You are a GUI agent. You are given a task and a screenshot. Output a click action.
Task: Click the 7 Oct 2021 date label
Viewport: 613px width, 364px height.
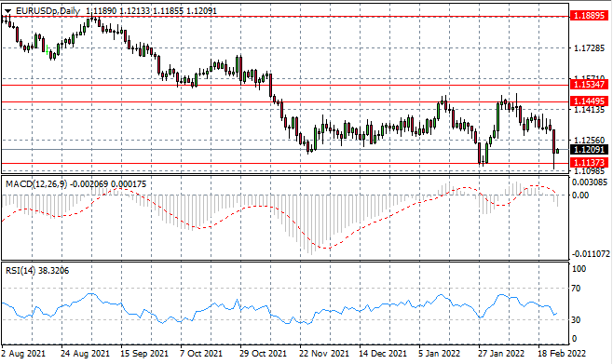pyautogui.click(x=201, y=354)
